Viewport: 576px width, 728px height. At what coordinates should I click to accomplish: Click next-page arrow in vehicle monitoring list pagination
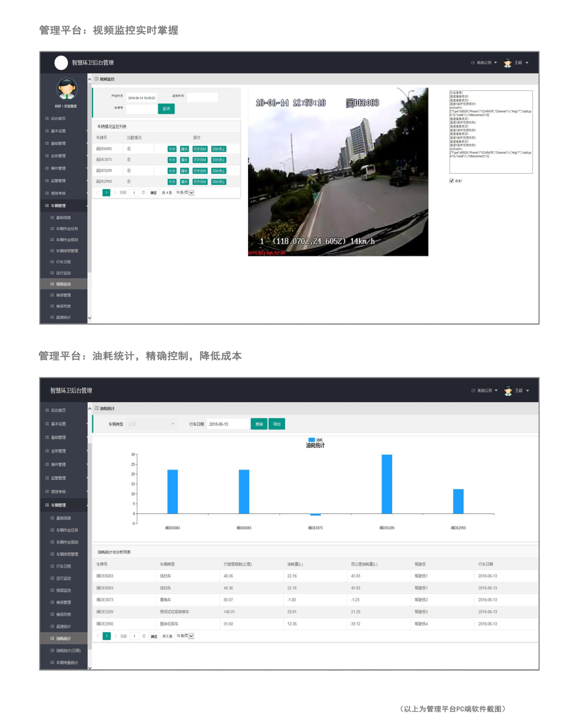115,192
